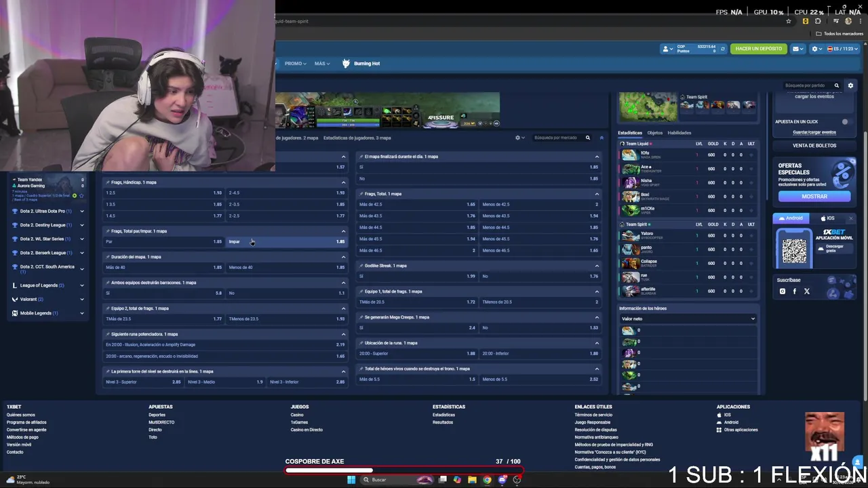
Task: Open the gear settings dropdown in header
Action: [x=816, y=49]
